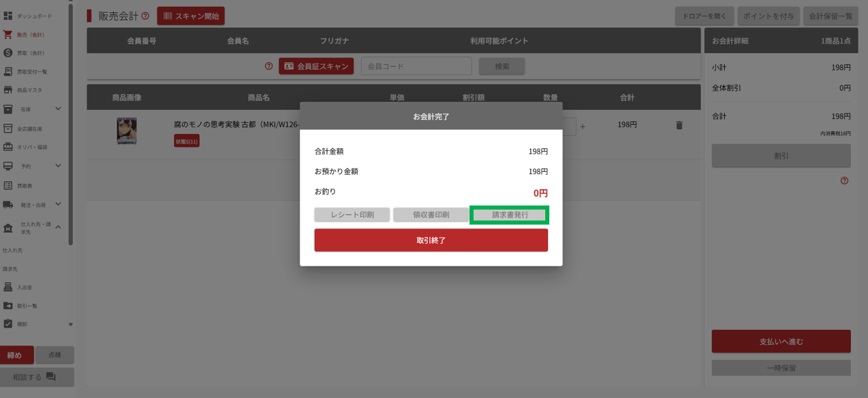Image resolution: width=868 pixels, height=398 pixels.
Task: Collapse the 仕入れ先・請求先 section
Action: click(x=58, y=227)
